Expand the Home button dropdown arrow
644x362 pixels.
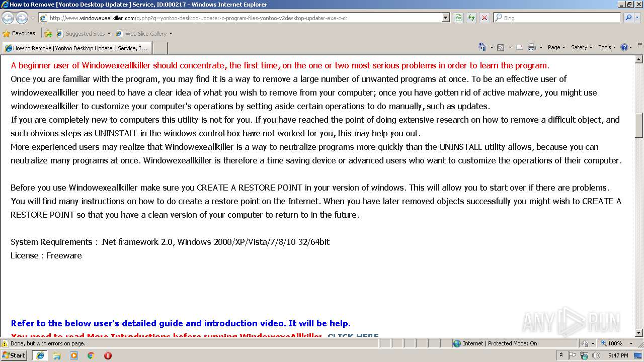[x=492, y=47]
